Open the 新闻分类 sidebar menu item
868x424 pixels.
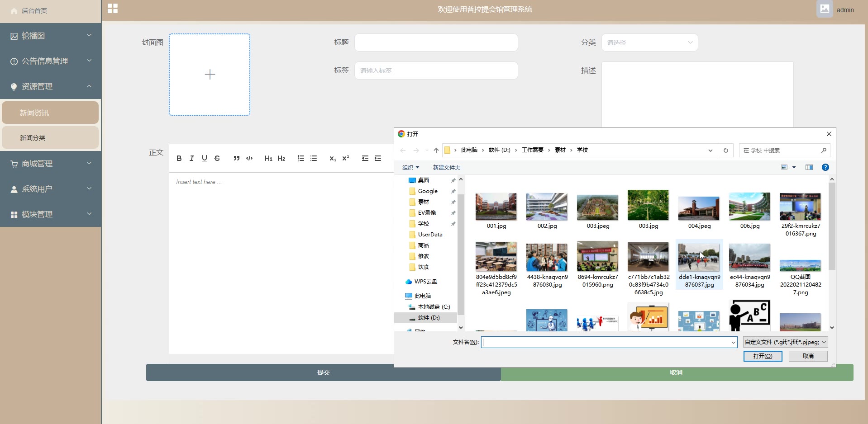50,138
